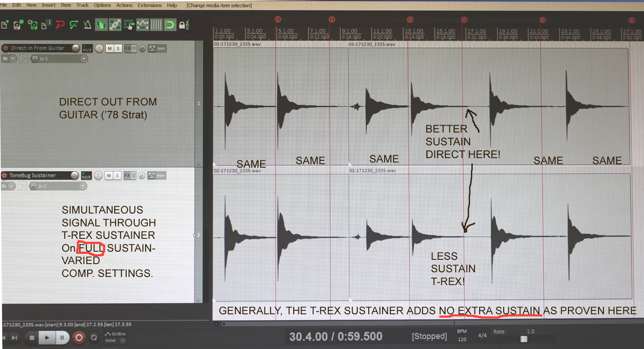Click the red Record transport button
The width and height of the screenshot is (644, 349).
point(79,338)
